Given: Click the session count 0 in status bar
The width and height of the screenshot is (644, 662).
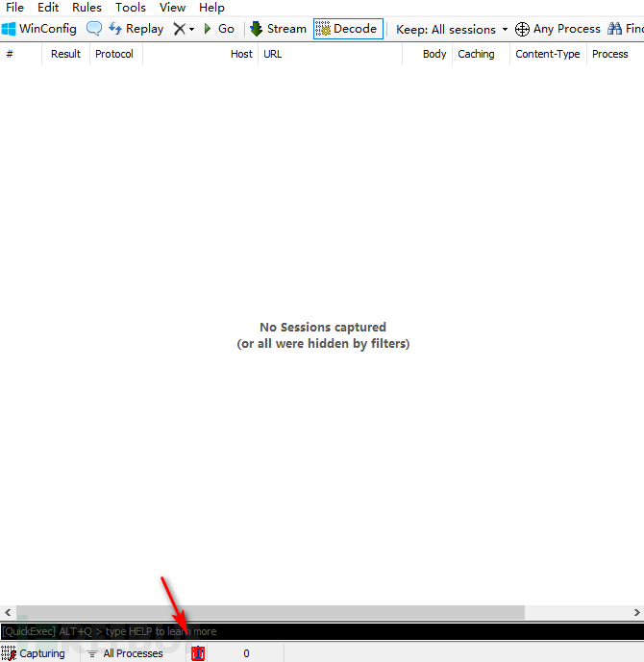Looking at the screenshot, I should point(246,653).
